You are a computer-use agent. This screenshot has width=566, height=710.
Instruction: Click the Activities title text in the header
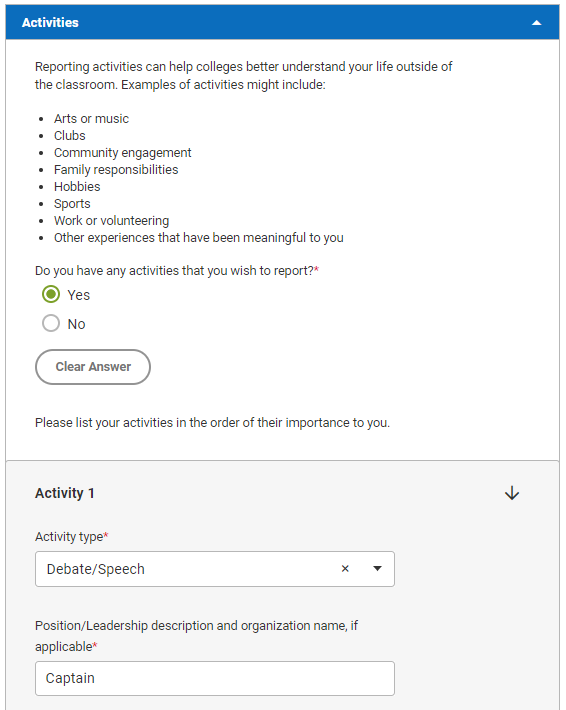pos(50,23)
